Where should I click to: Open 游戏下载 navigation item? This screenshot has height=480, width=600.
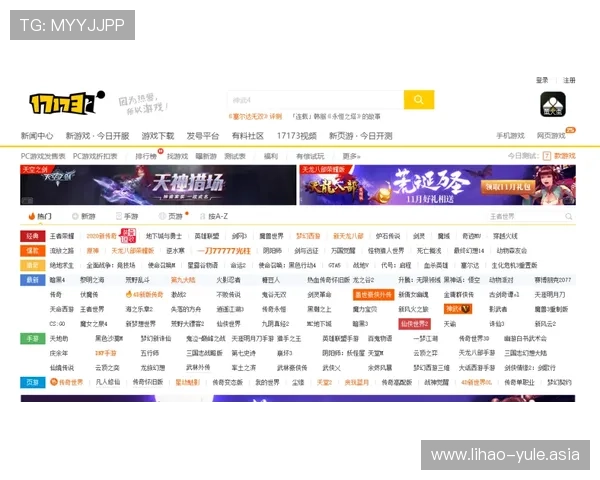tap(158, 136)
